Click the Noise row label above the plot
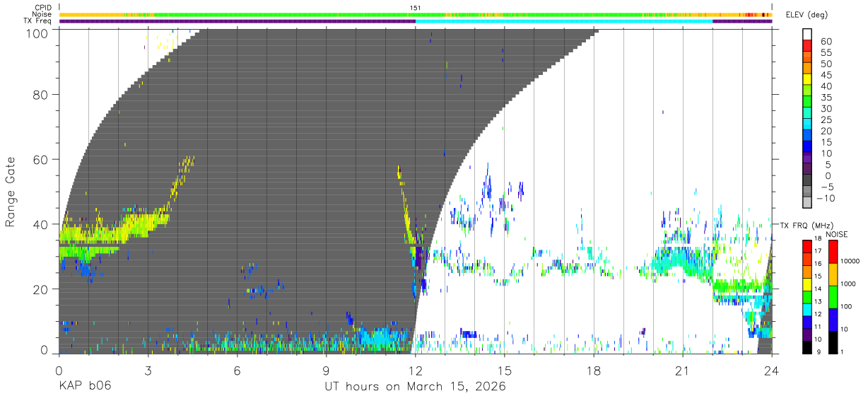This screenshot has height=401, width=868. point(42,14)
